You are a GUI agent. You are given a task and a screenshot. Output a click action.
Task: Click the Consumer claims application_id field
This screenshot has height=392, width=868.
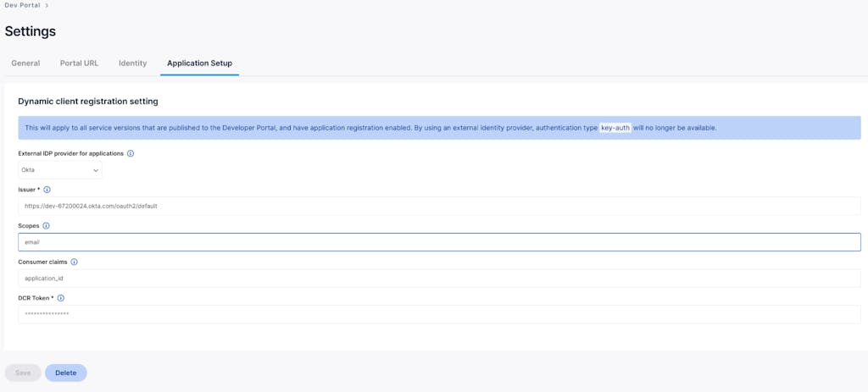point(439,278)
